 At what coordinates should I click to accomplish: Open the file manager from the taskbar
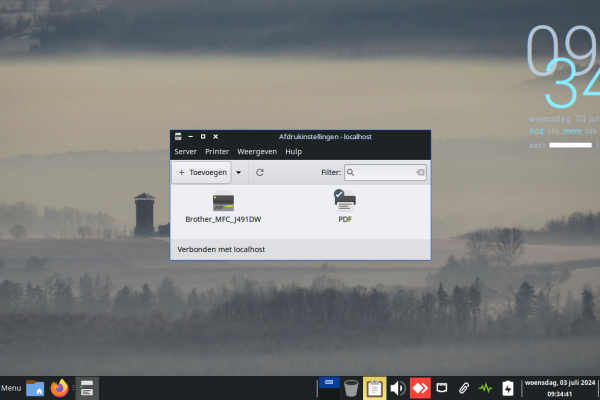(x=35, y=388)
